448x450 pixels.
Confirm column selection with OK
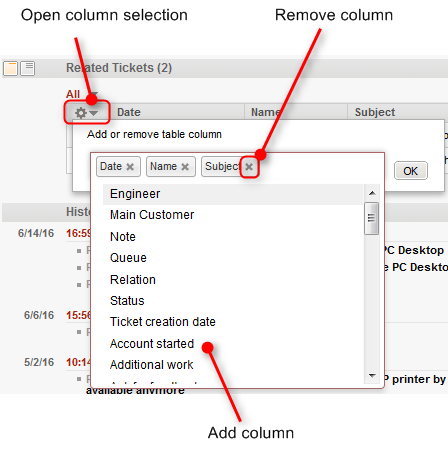click(411, 171)
